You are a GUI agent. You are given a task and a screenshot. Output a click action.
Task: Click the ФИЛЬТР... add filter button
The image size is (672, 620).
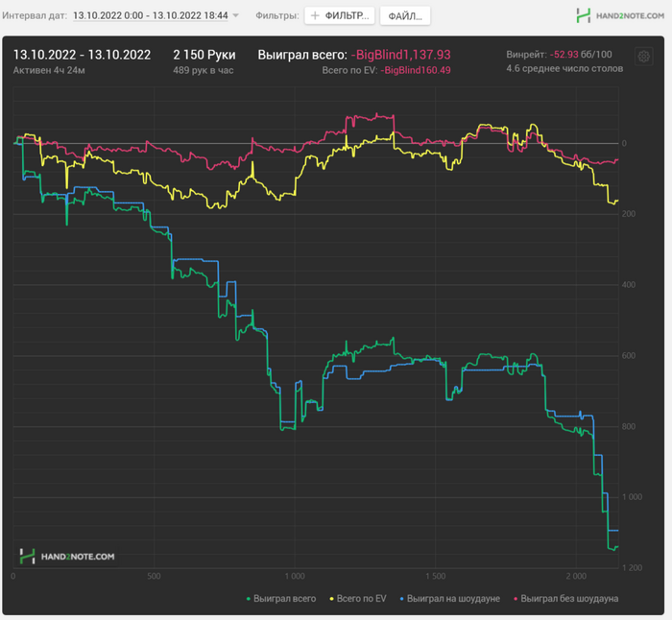[340, 16]
